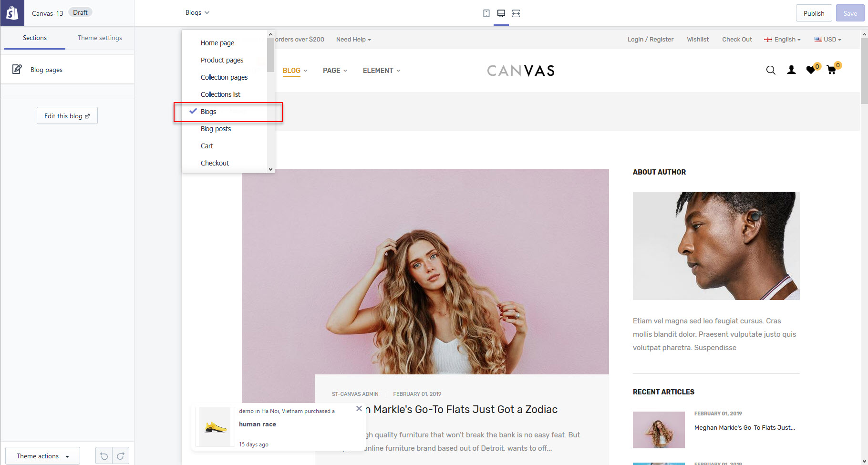Image resolution: width=868 pixels, height=465 pixels.
Task: Open the store search magnifier icon
Action: 771,71
